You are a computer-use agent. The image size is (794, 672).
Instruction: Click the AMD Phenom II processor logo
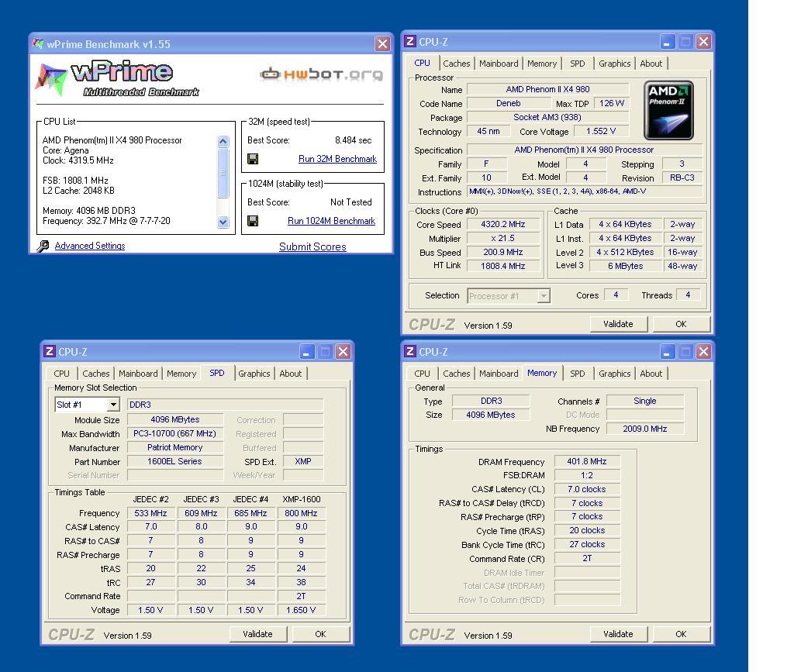(668, 110)
